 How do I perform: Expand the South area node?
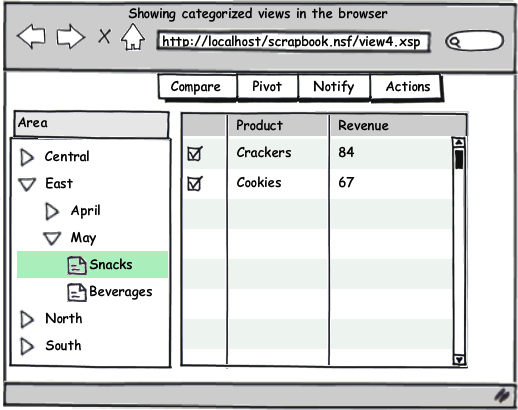coord(27,346)
